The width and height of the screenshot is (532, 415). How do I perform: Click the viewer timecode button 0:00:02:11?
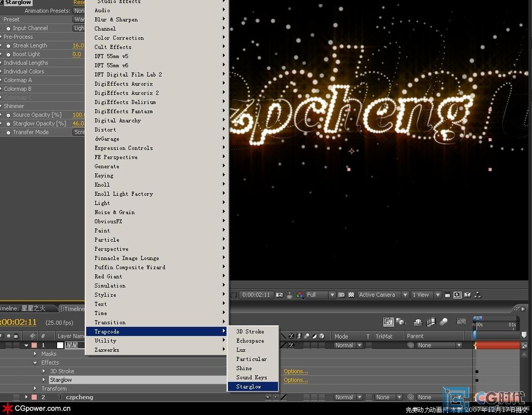click(x=256, y=295)
